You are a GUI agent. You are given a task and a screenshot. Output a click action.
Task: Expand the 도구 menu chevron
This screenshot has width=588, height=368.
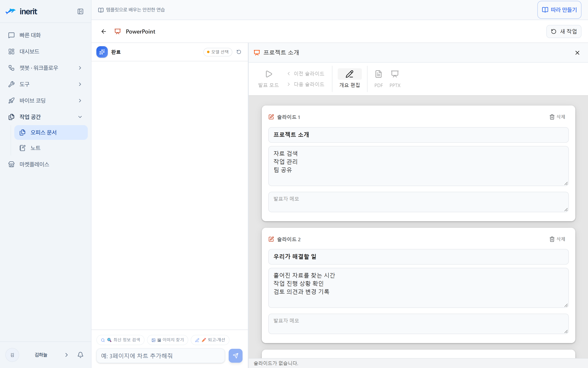[x=80, y=84]
